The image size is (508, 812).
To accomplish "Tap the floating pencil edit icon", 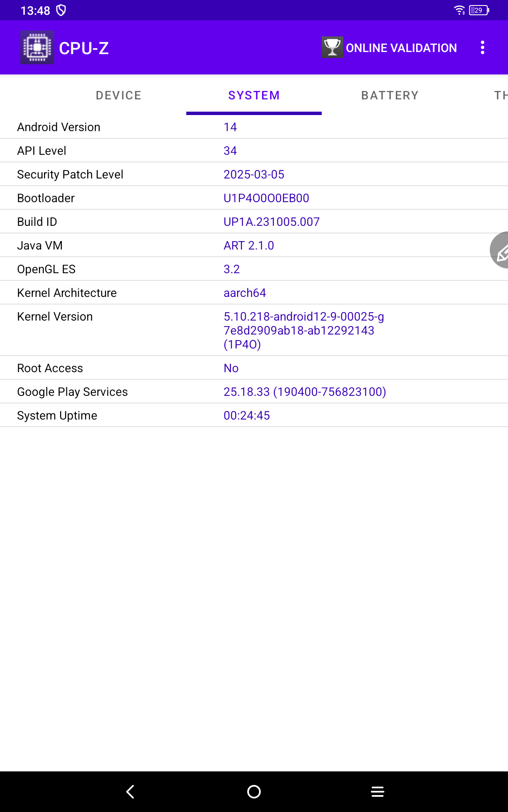I will click(501, 250).
